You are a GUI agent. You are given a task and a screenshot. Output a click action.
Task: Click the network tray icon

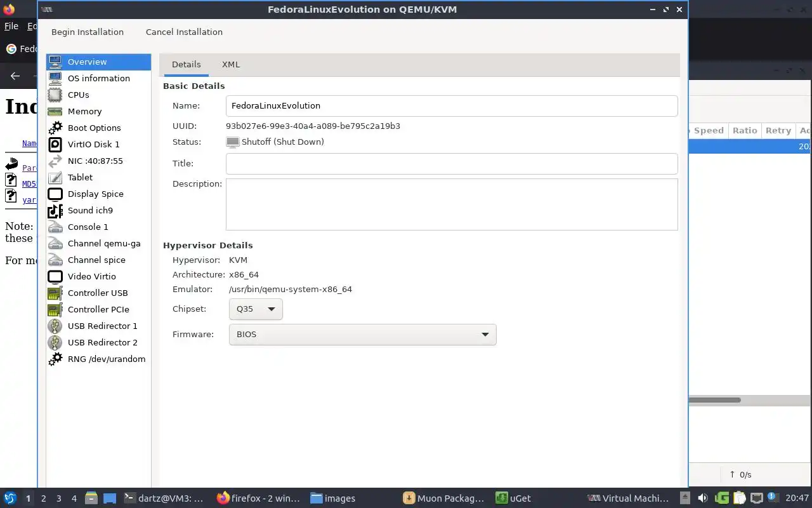(756, 498)
